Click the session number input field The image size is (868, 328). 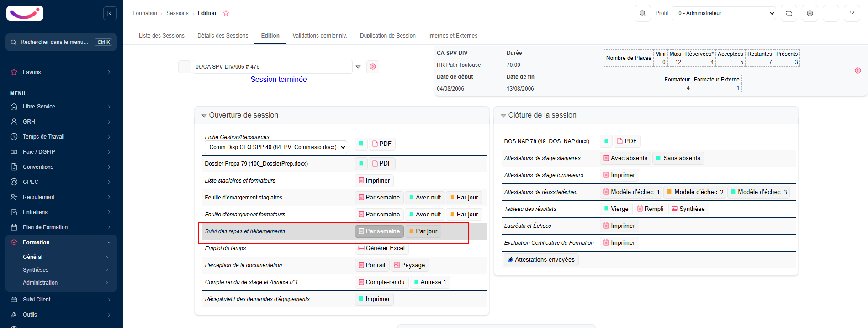point(272,67)
